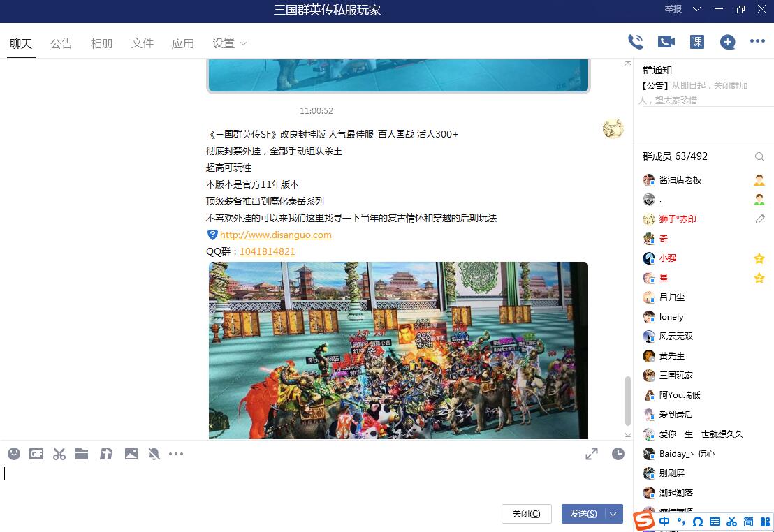Screen dimensions: 774x532
Task: Open the 相册 tab
Action: 102,43
